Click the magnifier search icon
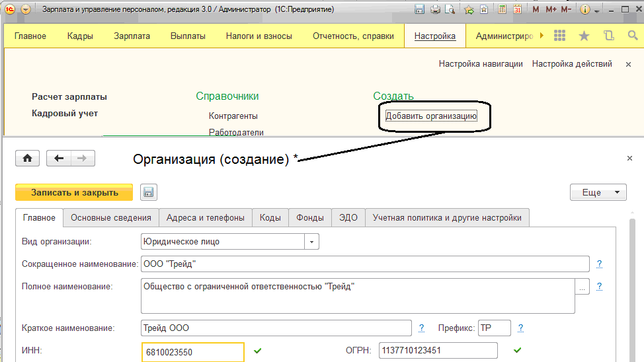 coord(632,36)
